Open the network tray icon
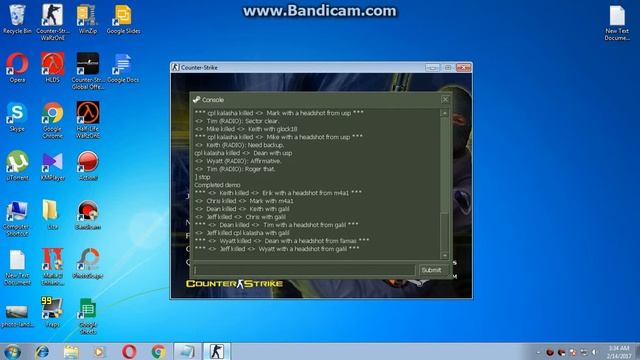The height and width of the screenshot is (360, 640). click(x=584, y=352)
